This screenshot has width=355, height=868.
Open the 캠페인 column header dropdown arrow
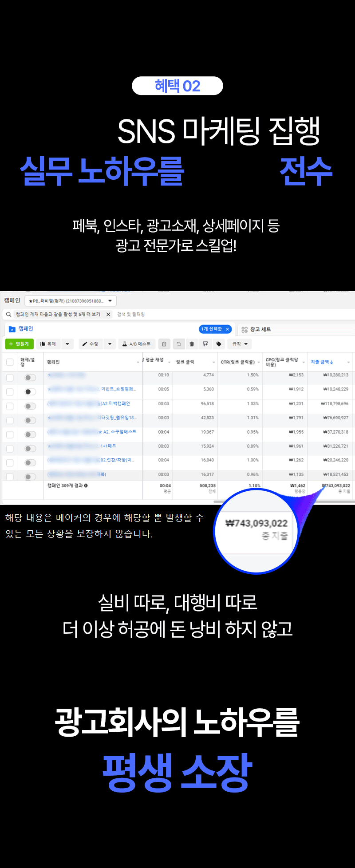tap(138, 363)
